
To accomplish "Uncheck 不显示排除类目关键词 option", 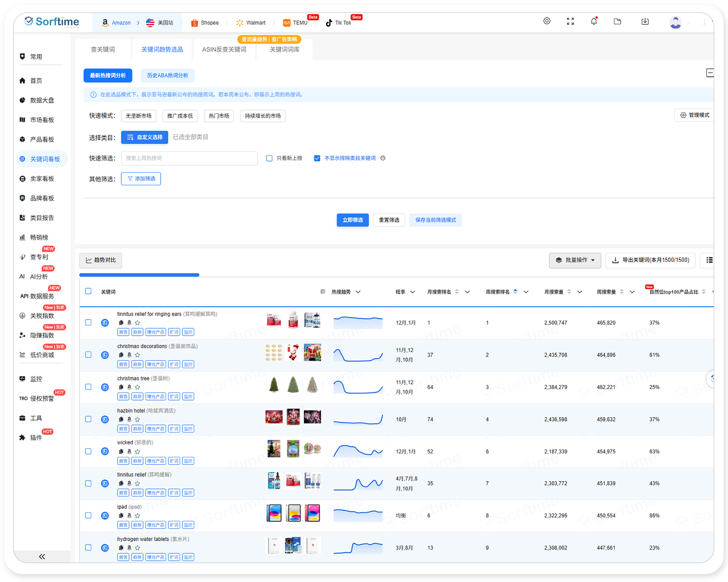I will [317, 158].
